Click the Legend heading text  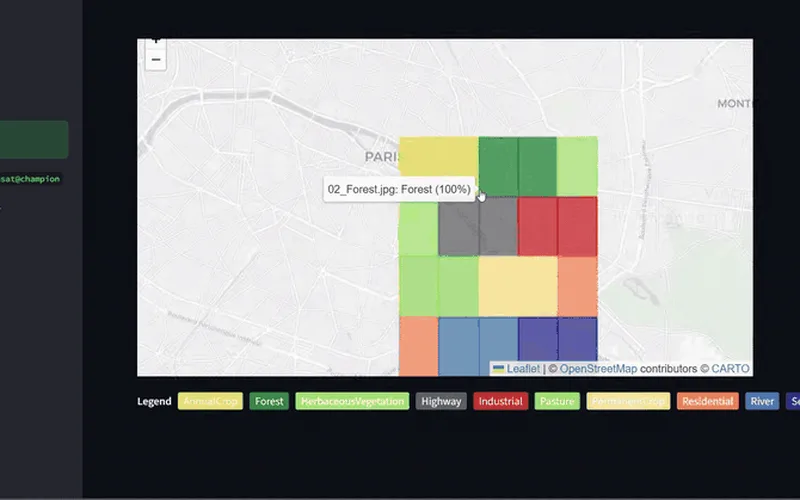pos(154,401)
